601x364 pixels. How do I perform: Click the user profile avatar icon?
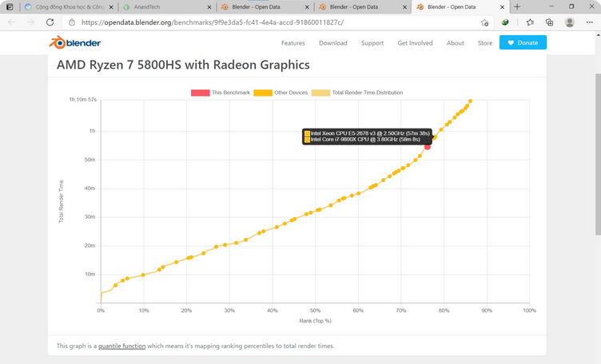click(569, 22)
